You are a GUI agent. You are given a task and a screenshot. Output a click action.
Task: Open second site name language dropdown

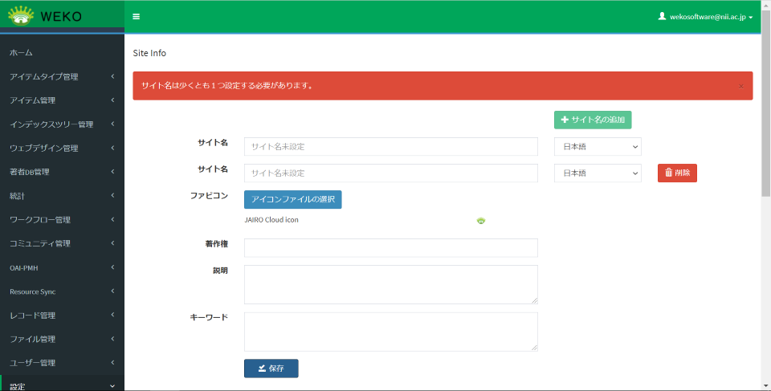click(597, 173)
